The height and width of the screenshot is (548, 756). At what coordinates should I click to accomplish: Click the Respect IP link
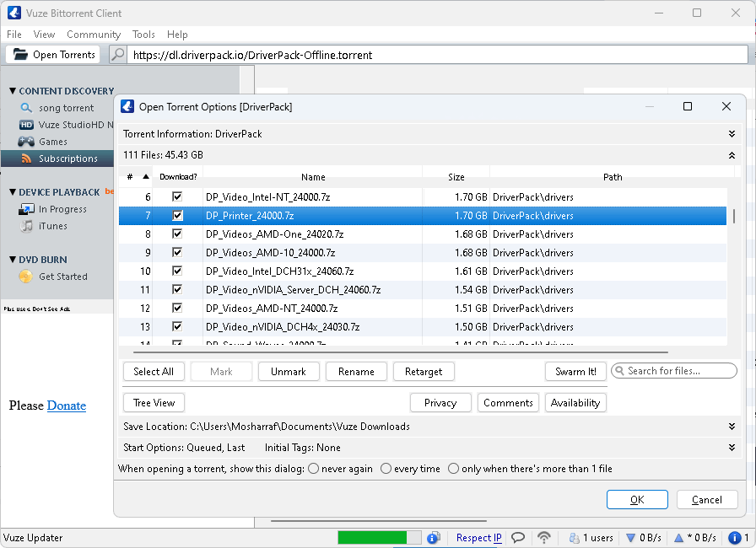tap(478, 537)
